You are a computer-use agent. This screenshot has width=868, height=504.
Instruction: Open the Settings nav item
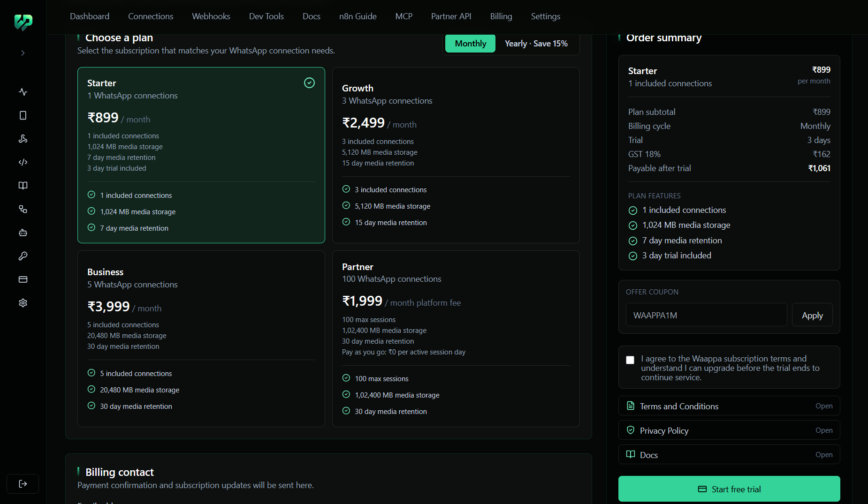(546, 16)
